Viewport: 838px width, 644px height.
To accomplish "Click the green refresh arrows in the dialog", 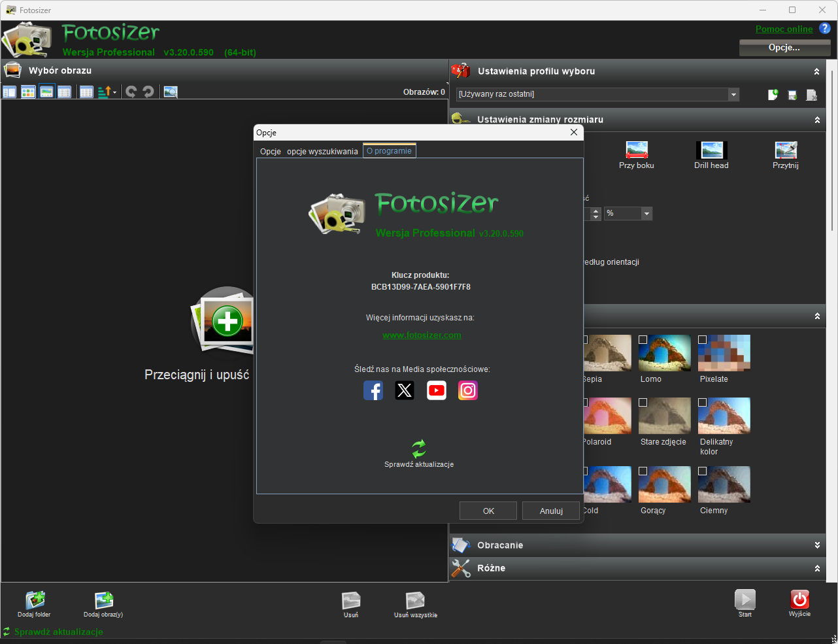I will tap(419, 449).
